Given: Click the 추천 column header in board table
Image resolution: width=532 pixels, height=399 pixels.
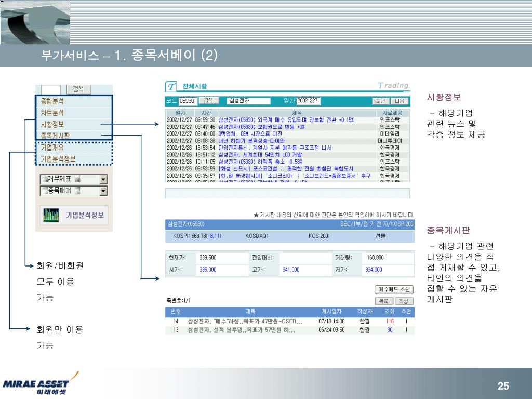Looking at the screenshot, I should click(x=406, y=312).
